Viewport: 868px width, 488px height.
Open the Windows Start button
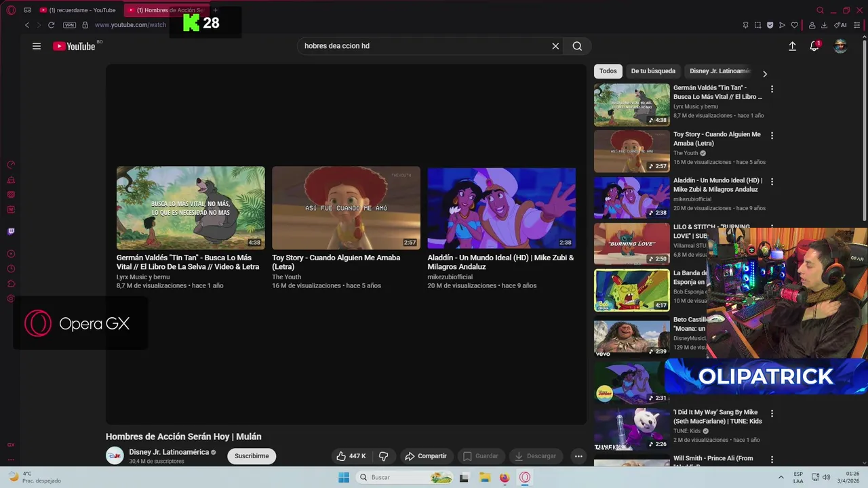tap(344, 477)
